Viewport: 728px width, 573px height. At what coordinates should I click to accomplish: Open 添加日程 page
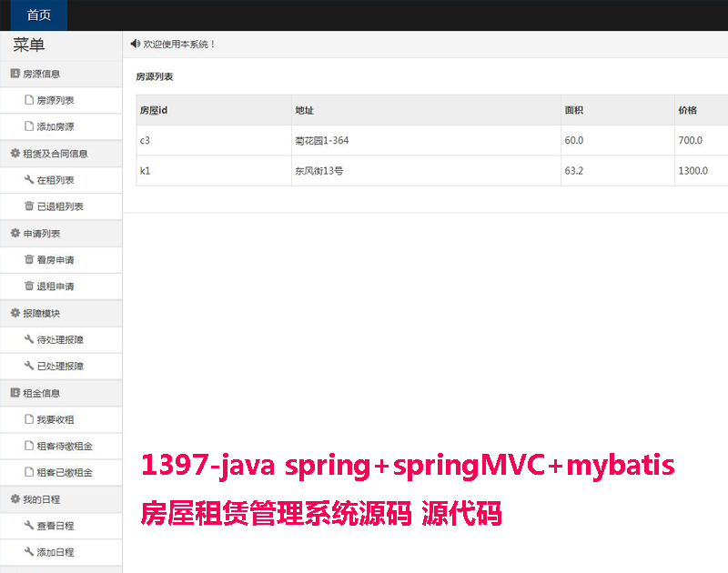(61, 552)
